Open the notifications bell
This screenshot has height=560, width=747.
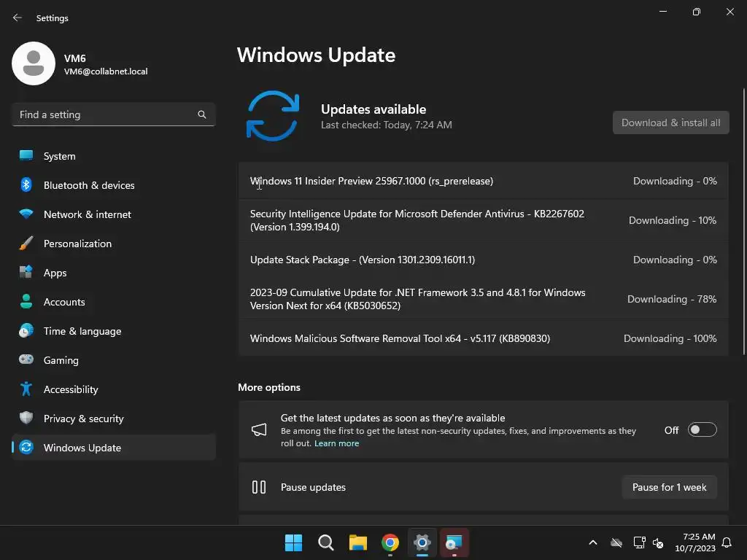click(727, 542)
